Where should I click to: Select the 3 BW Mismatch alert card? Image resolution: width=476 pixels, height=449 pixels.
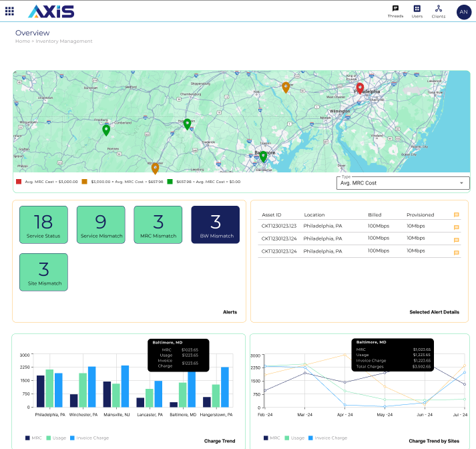(x=216, y=224)
